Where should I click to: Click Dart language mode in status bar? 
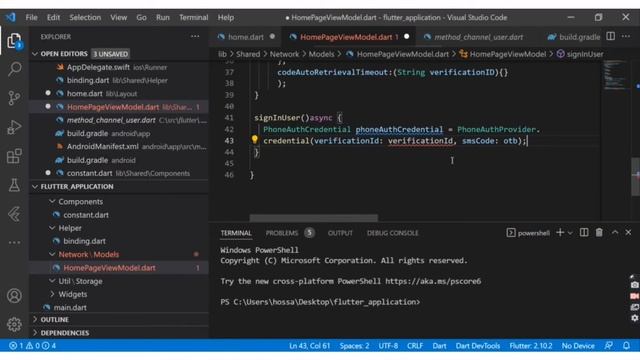(x=439, y=346)
